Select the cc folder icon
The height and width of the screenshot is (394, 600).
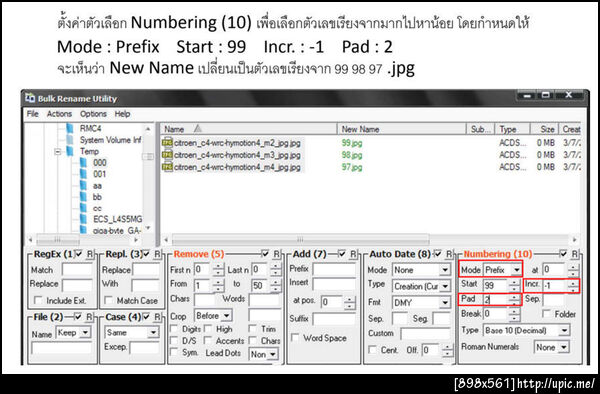[83, 208]
